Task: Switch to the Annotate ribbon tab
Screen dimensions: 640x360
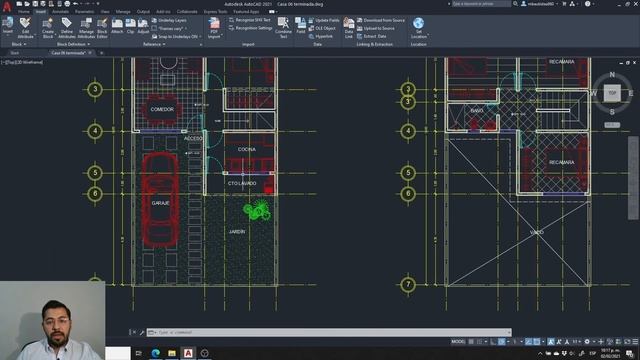Action: click(60, 12)
